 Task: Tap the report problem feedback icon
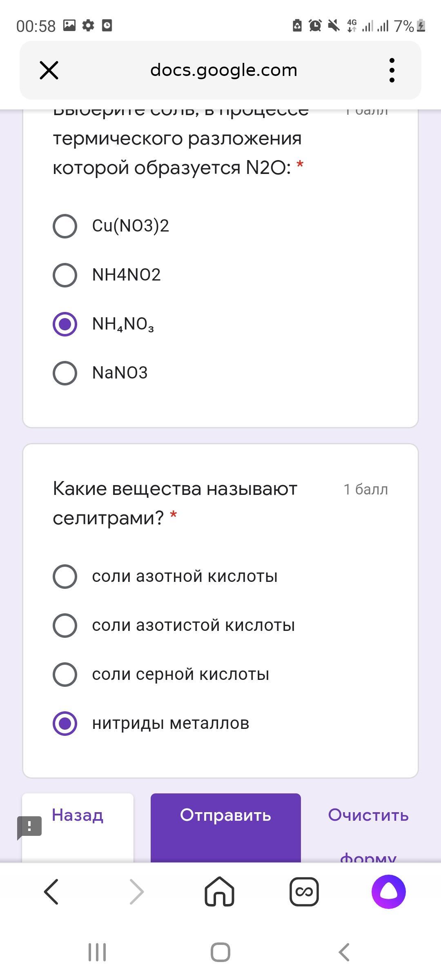click(x=29, y=827)
